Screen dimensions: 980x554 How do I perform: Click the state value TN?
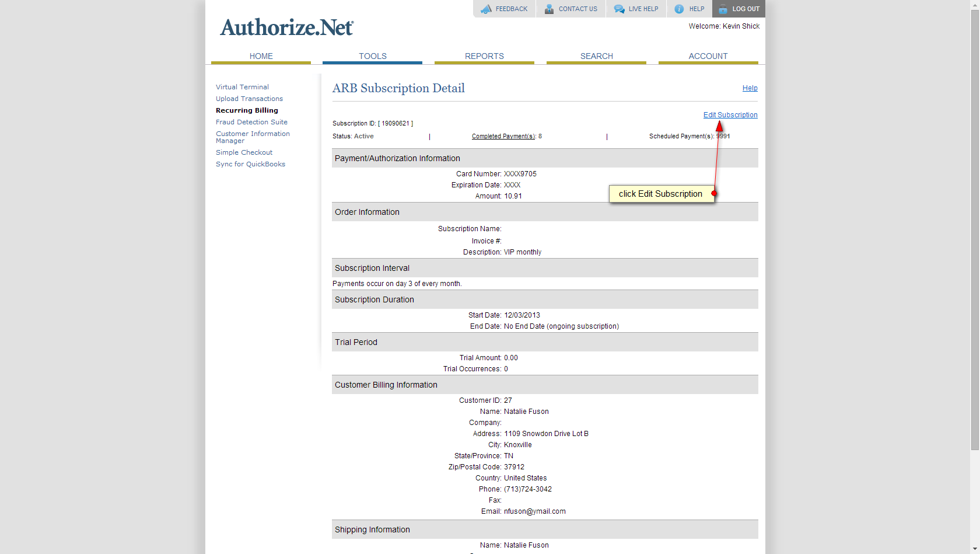[509, 456]
